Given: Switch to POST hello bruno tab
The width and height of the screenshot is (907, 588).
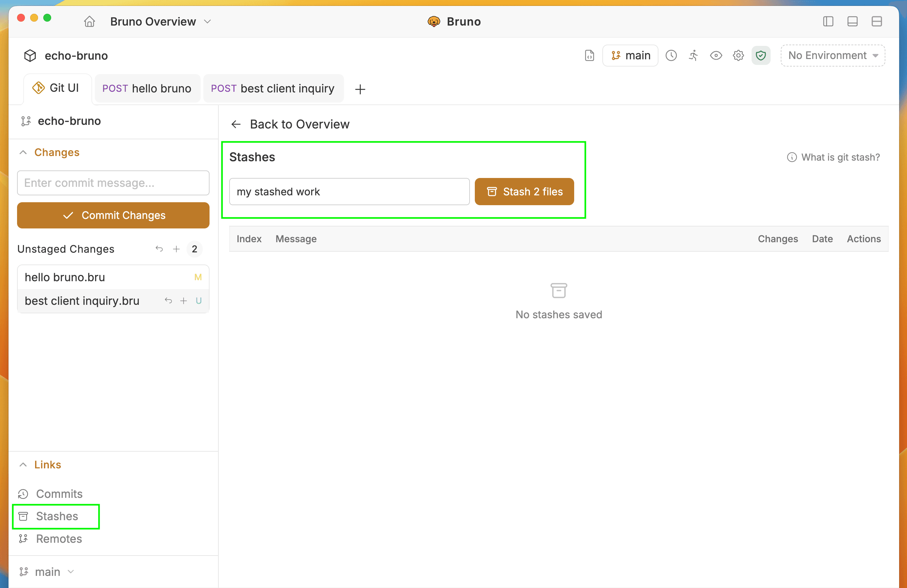Looking at the screenshot, I should click(147, 88).
